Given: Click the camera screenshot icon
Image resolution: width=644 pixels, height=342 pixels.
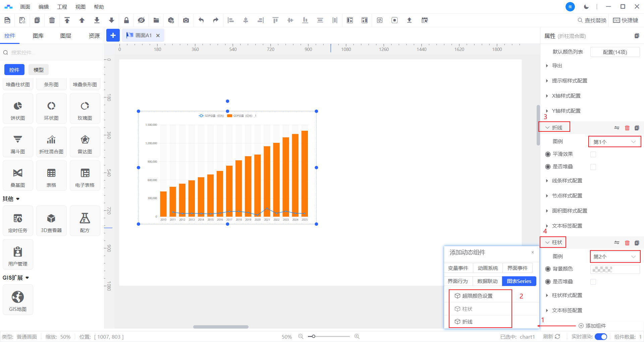Looking at the screenshot, I should 186,20.
